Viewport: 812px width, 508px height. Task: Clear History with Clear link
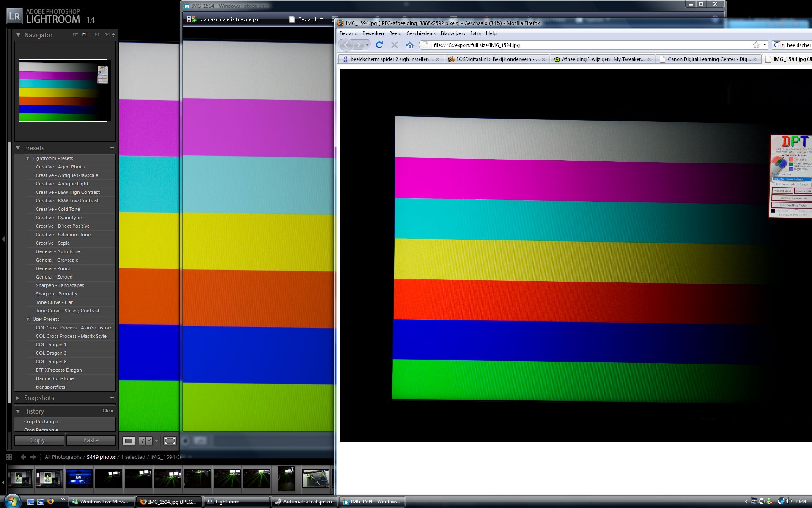tap(108, 411)
